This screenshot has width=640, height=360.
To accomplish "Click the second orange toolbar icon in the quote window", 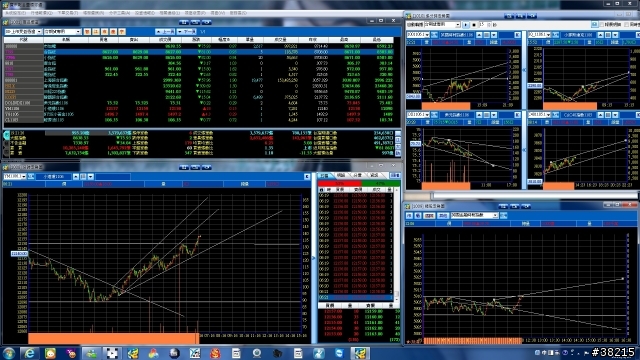I will pyautogui.click(x=96, y=31).
